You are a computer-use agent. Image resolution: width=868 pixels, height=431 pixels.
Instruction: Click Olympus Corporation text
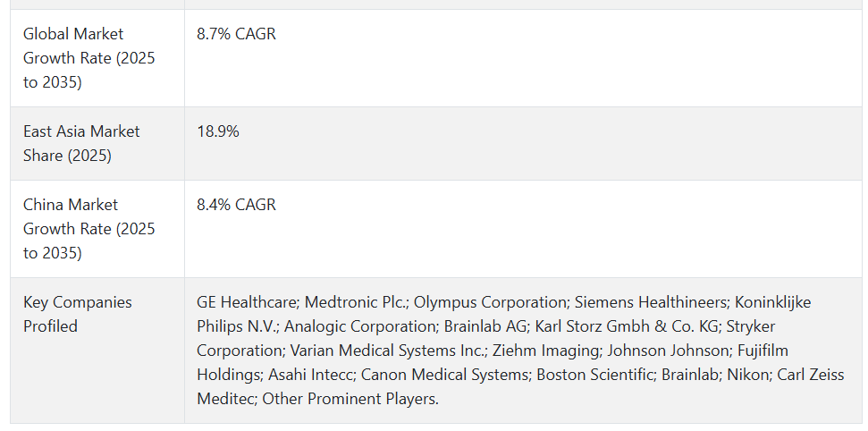[491, 302]
